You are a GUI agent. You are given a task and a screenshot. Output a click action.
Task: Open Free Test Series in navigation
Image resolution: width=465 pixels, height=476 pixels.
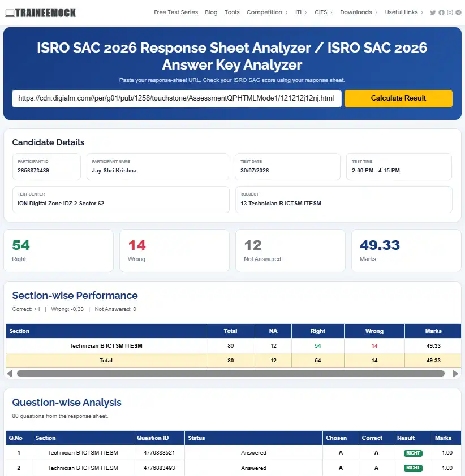coord(176,12)
